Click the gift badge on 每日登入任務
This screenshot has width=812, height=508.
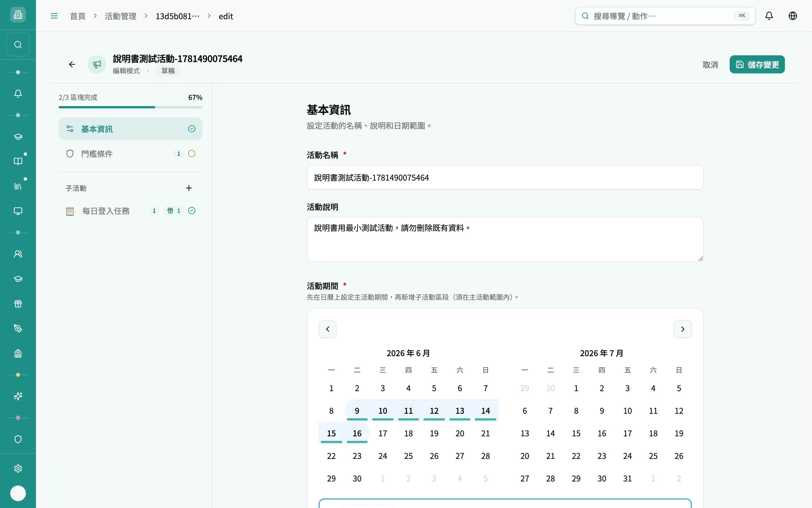click(x=174, y=211)
